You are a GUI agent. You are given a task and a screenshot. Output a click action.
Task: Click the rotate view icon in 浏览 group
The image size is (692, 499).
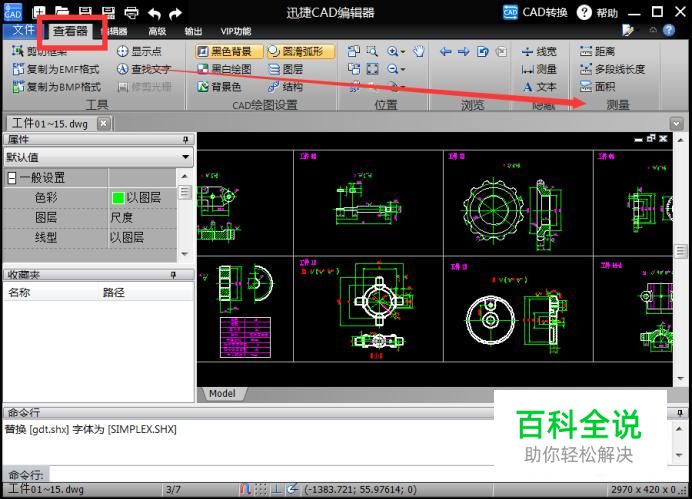[483, 52]
